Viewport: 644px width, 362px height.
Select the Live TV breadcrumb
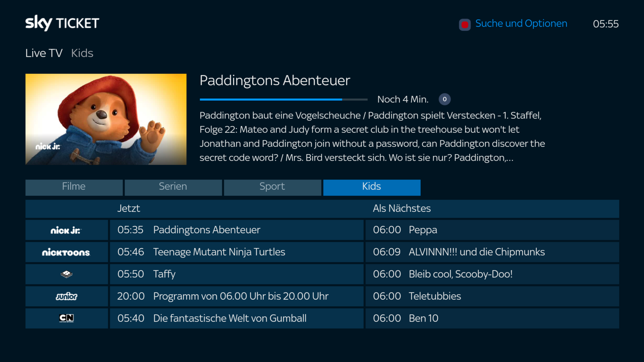coord(44,53)
